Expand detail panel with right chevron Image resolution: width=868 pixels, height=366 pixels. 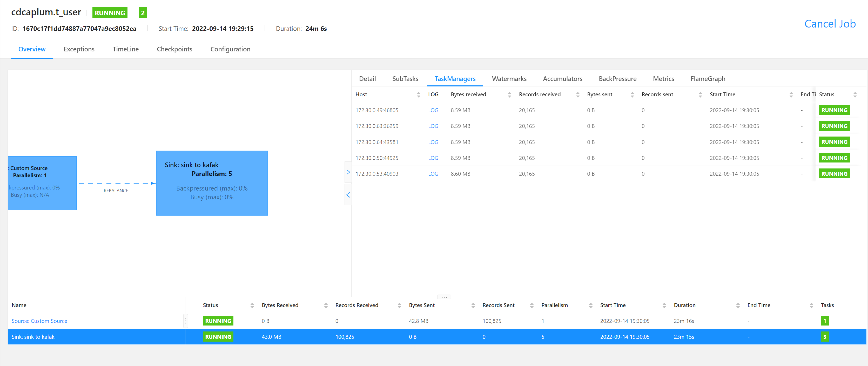[348, 172]
